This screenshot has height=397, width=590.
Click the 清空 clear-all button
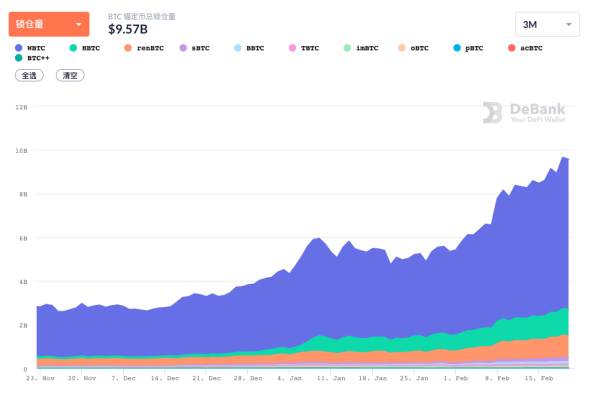click(70, 75)
